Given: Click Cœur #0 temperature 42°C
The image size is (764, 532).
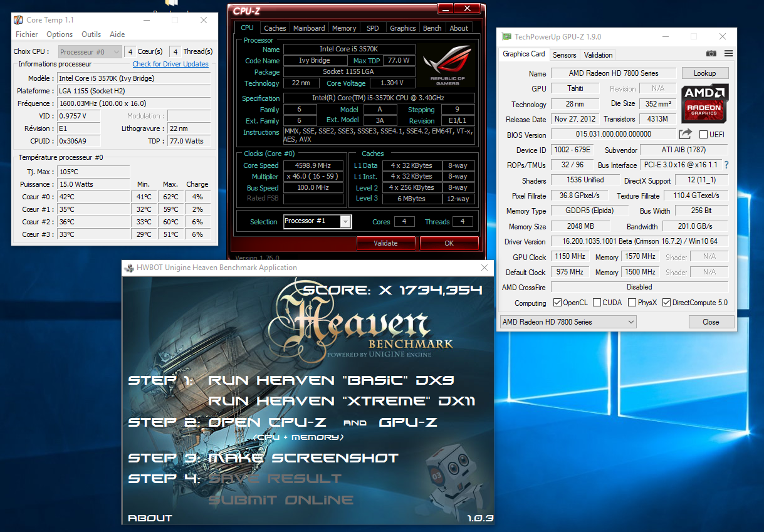Looking at the screenshot, I should [x=93, y=197].
